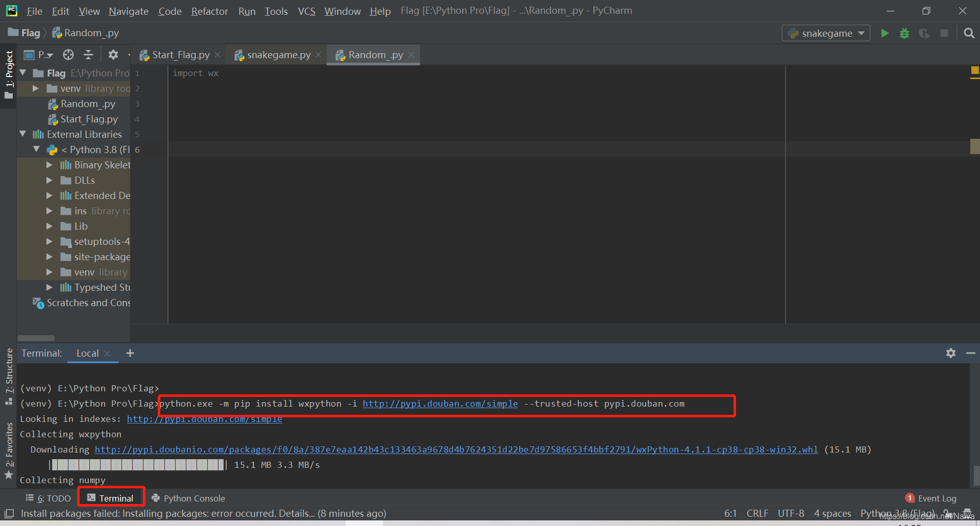Hide the terminal panel with minus icon
Viewport: 980px width, 526px height.
970,353
